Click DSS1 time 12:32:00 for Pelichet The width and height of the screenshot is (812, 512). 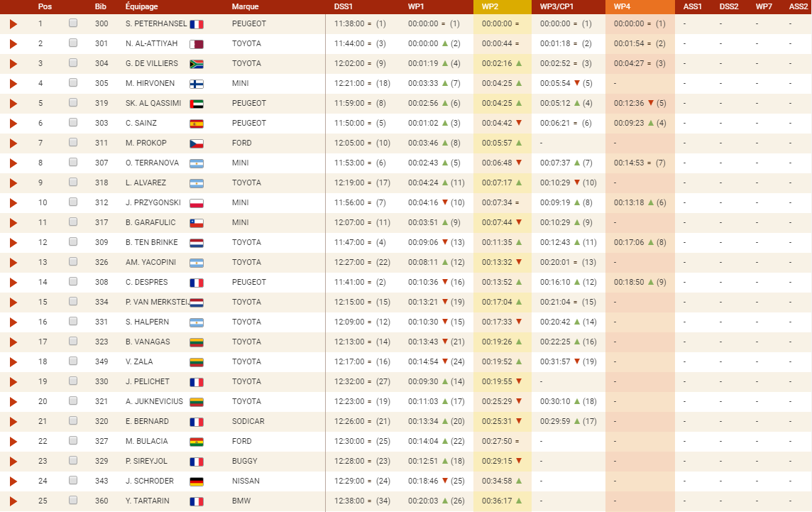pos(349,381)
